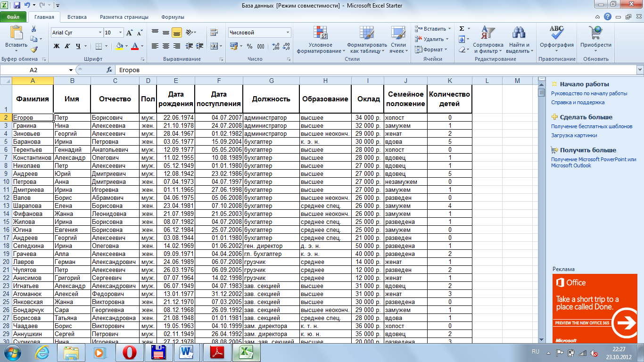Image resolution: width=644 pixels, height=362 pixels.
Task: Click the Name Box showing A2
Action: tap(33, 70)
